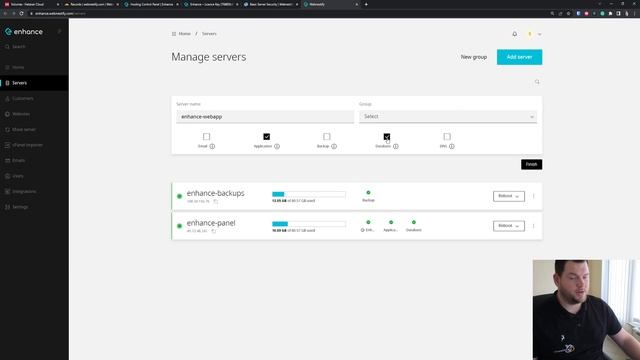Click the Settings sidebar icon
Viewport: 640px width, 360px height.
[x=7, y=207]
